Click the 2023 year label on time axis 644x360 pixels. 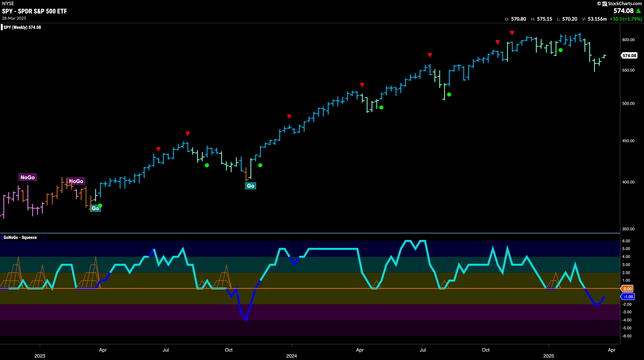click(40, 356)
